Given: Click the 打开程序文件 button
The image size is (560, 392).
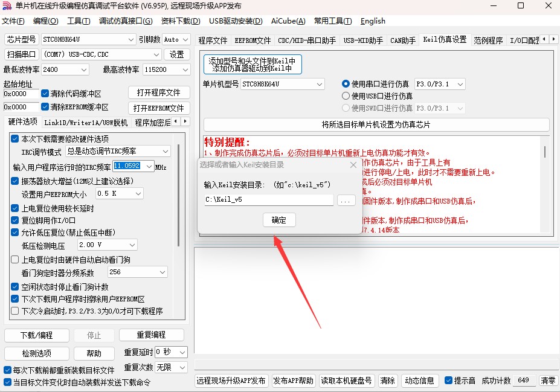Looking at the screenshot, I should (x=158, y=93).
